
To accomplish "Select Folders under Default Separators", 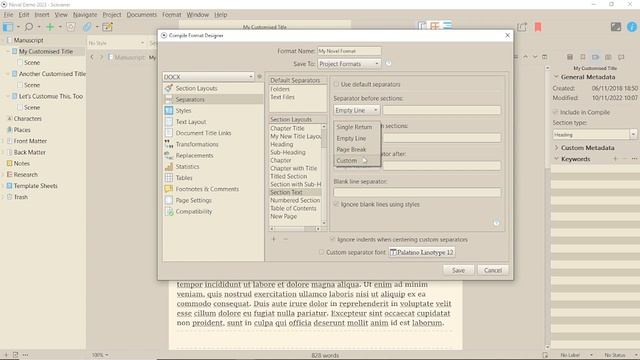I will tap(280, 89).
